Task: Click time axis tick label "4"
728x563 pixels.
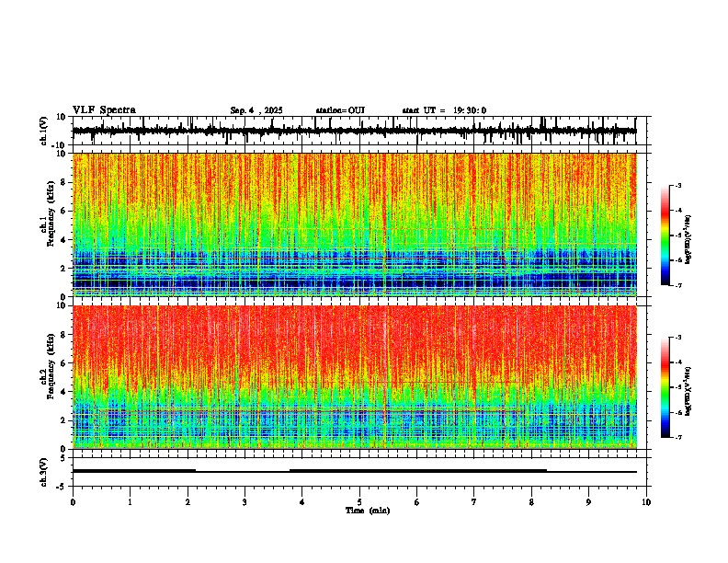Action: pos(302,502)
